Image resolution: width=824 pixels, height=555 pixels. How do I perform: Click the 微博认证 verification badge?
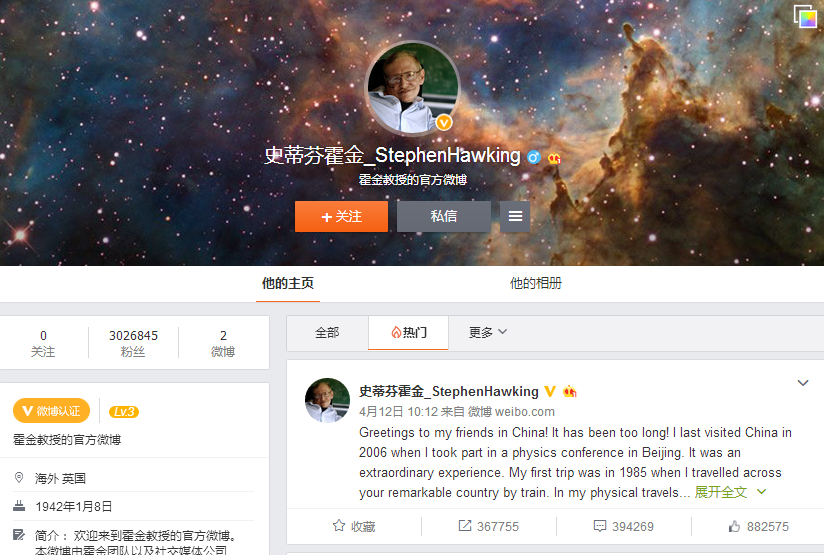click(52, 411)
